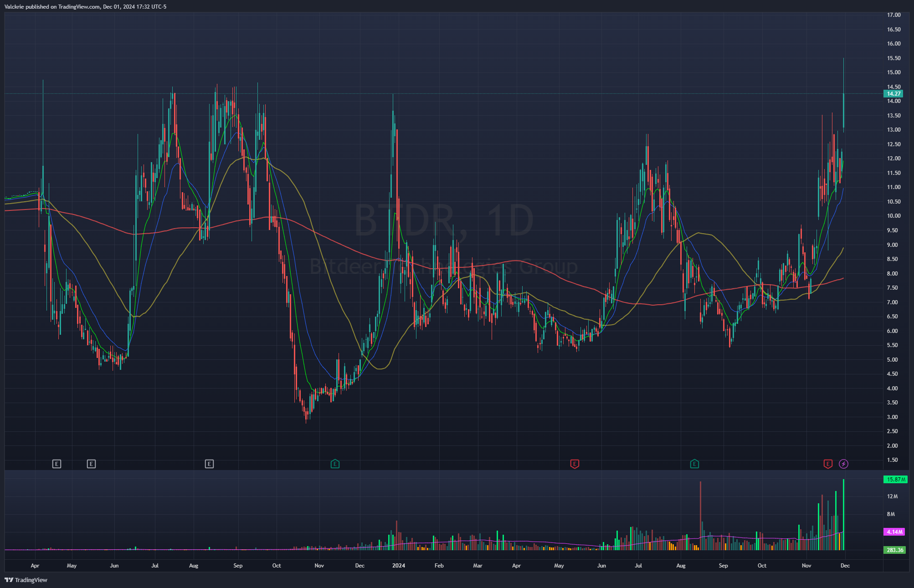
Task: Open the TradingView logo link
Action: tap(26, 580)
